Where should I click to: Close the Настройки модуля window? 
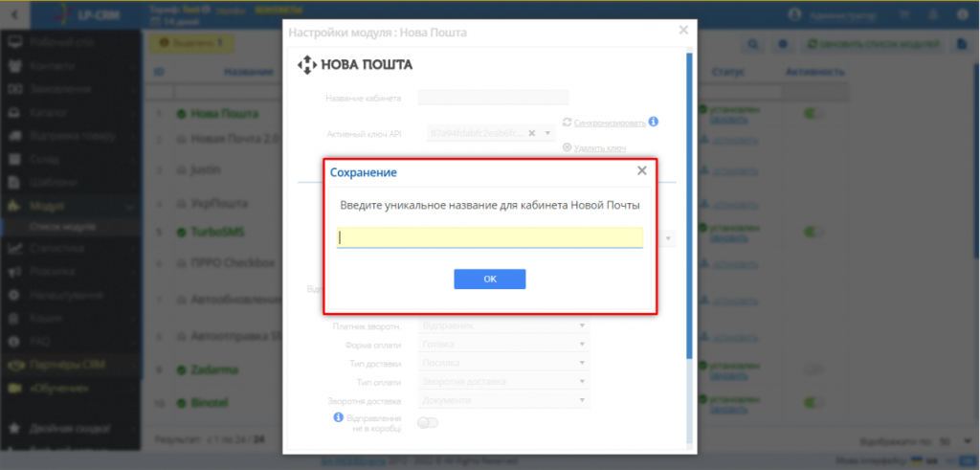pyautogui.click(x=683, y=30)
